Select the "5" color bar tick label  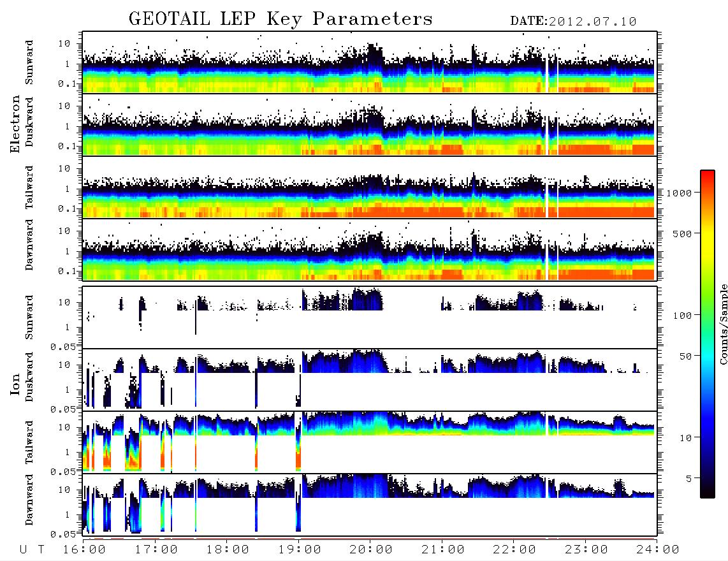pyautogui.click(x=689, y=478)
